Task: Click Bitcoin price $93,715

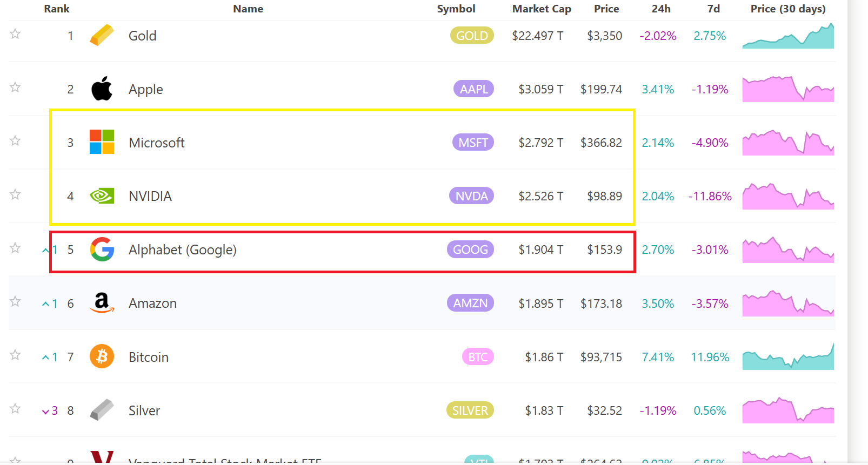Action: 601,357
